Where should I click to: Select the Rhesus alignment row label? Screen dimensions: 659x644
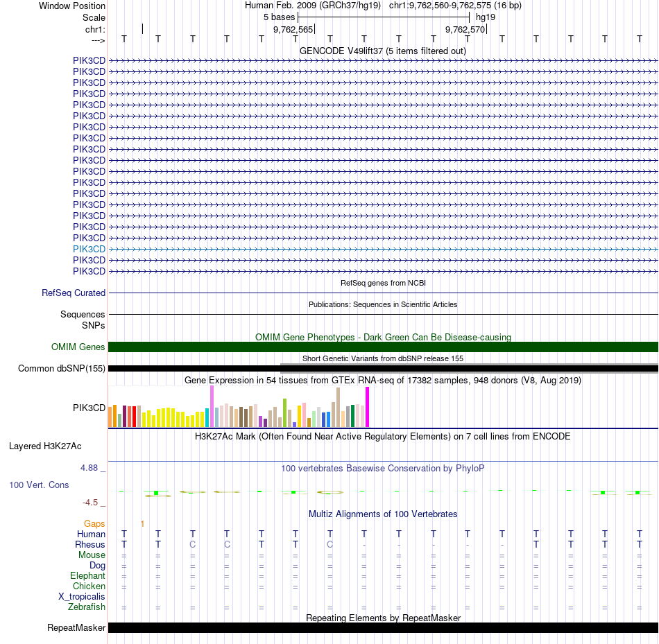tap(90, 544)
